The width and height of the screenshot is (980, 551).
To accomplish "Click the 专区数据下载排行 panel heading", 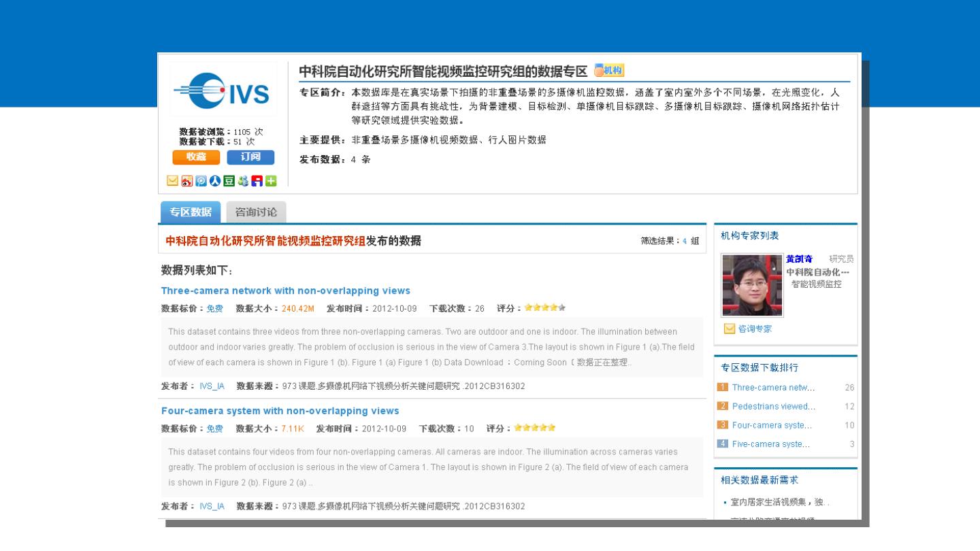I will coord(759,368).
